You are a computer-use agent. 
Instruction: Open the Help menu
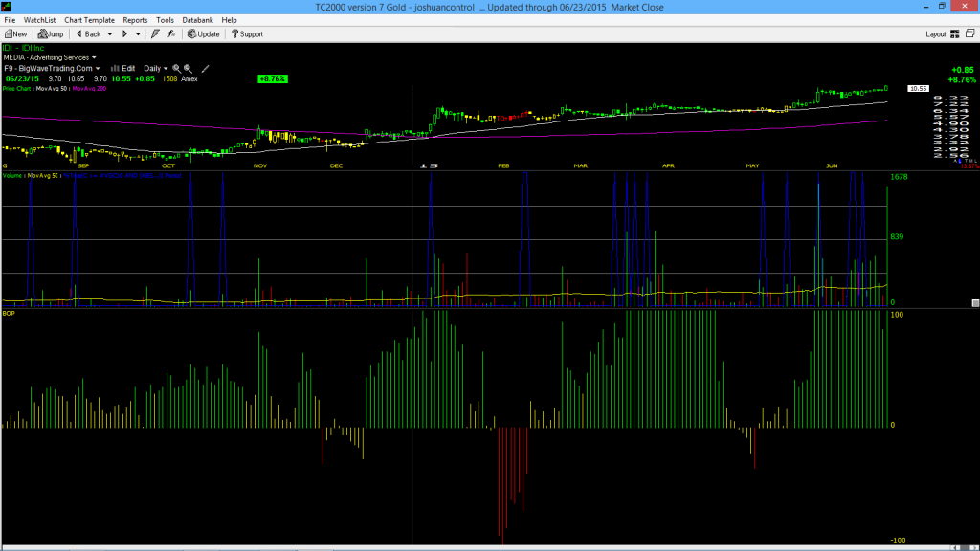pos(230,20)
